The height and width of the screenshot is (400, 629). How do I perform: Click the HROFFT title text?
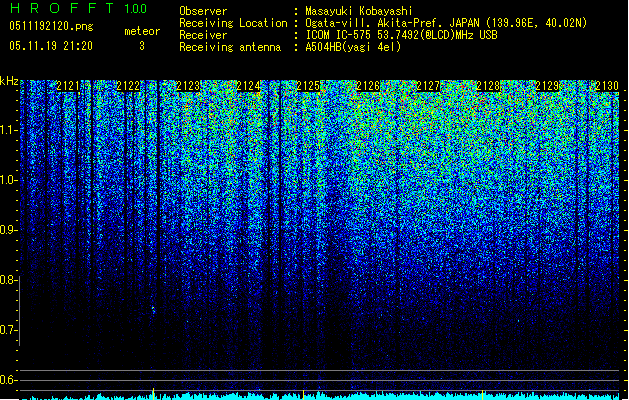point(62,8)
